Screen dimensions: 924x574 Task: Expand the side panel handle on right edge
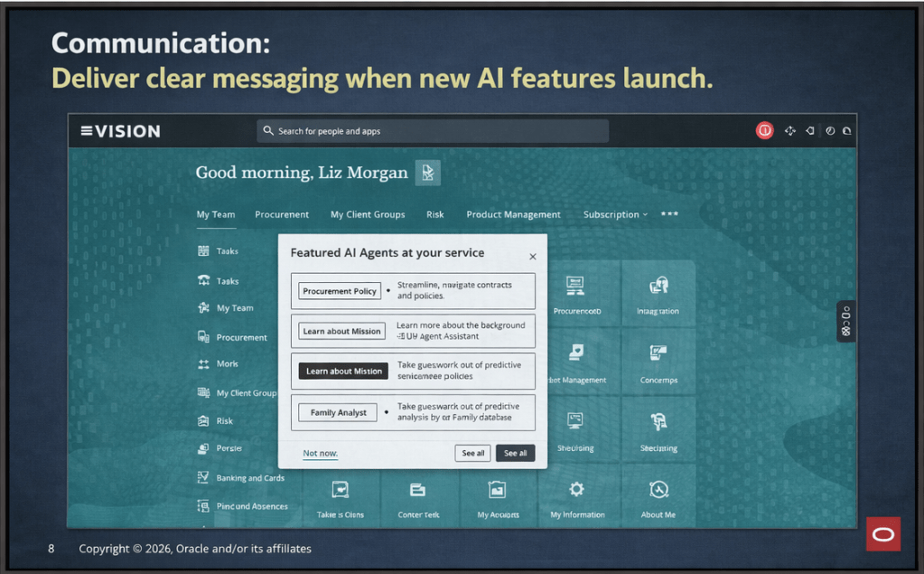[845, 321]
